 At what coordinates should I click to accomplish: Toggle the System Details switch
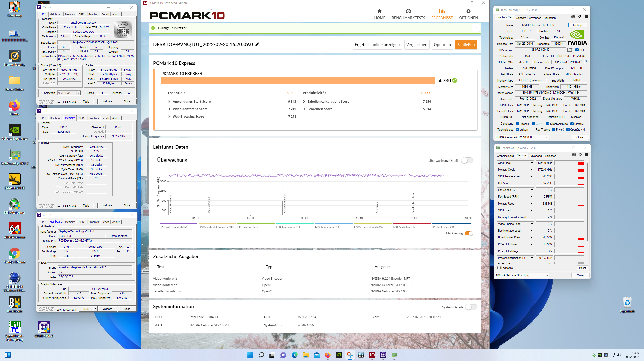pyautogui.click(x=471, y=307)
